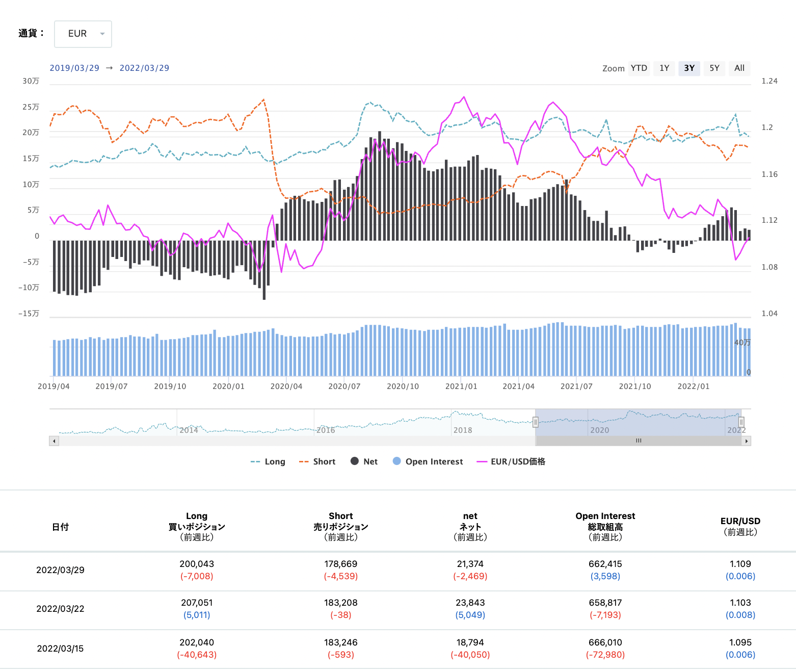Select the YTD zoom range

pyautogui.click(x=639, y=68)
